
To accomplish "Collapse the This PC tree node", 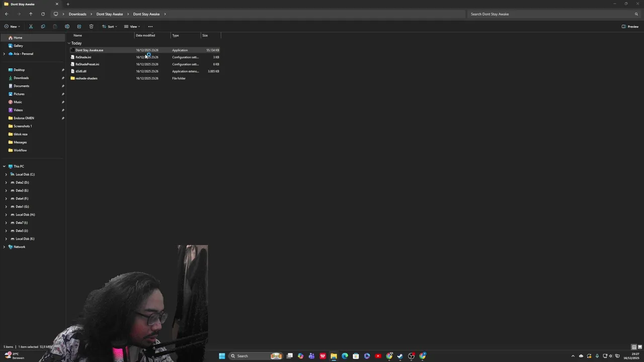I will point(4,166).
